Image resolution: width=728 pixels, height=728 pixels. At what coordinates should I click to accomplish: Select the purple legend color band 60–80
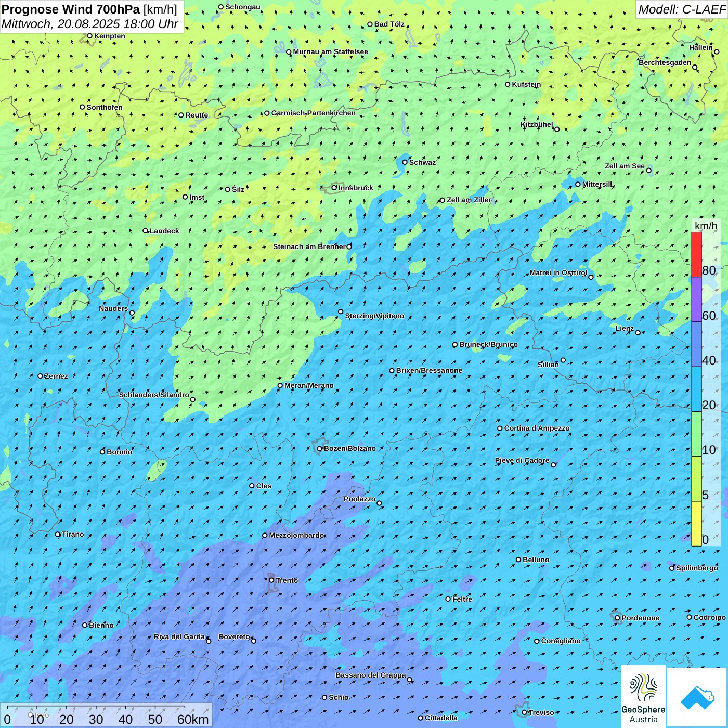click(x=696, y=300)
